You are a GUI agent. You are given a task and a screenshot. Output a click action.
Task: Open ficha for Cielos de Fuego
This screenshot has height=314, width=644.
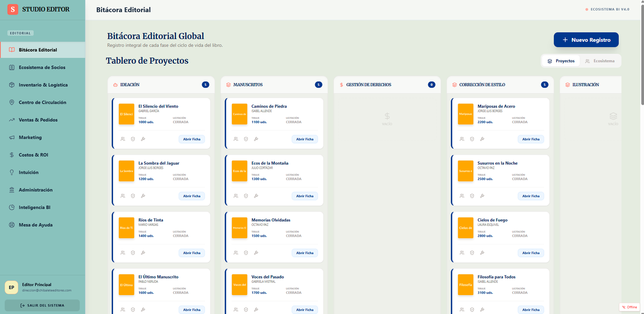(x=530, y=253)
